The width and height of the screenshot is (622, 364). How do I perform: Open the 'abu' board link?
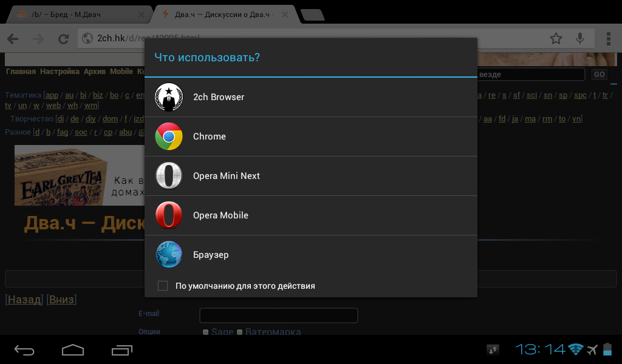(x=125, y=132)
